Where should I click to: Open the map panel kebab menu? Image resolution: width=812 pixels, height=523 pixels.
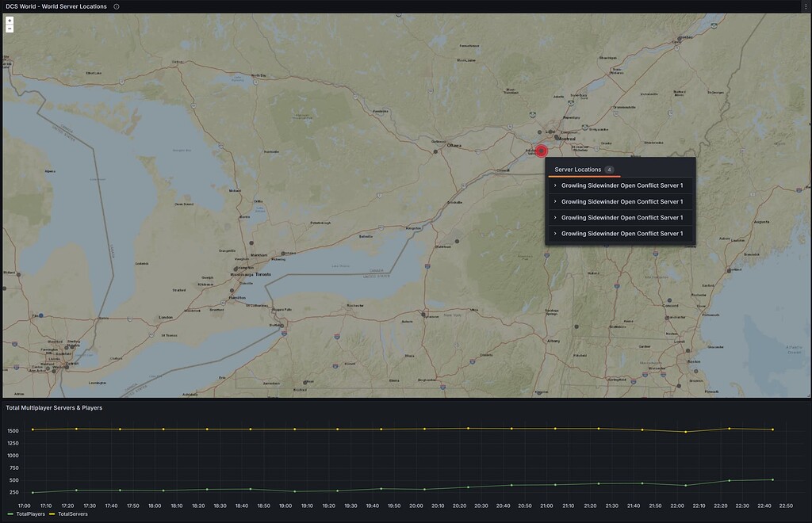pos(804,6)
